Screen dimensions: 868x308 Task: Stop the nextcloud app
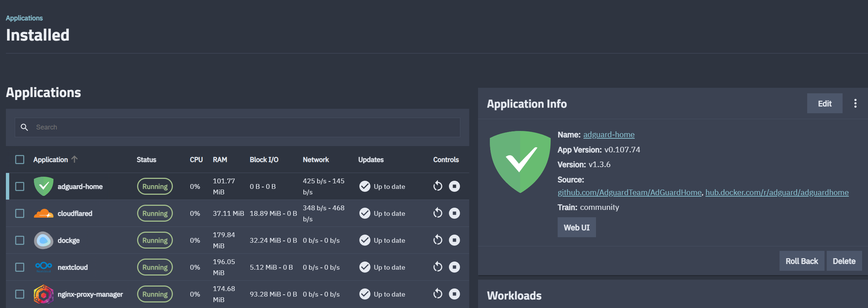point(454,267)
